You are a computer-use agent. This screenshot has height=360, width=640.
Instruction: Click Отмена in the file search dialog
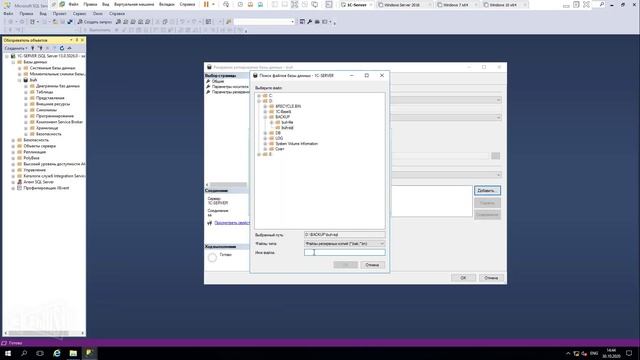(372, 265)
